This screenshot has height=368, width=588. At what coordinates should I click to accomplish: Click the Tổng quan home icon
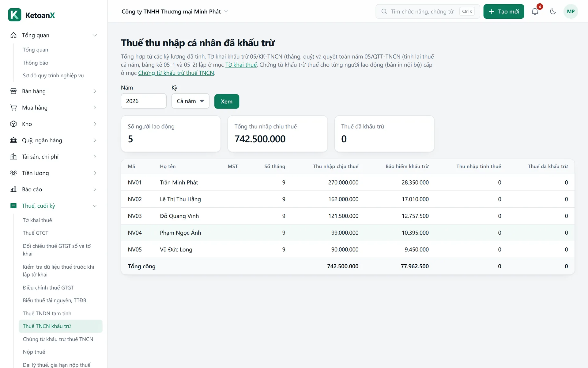(x=13, y=35)
